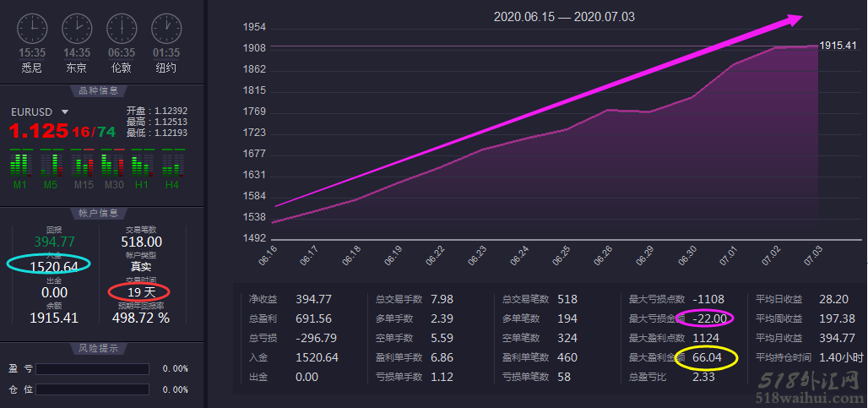The image size is (868, 408).
Task: Click the 仓位 position progress bar
Action: 92,389
